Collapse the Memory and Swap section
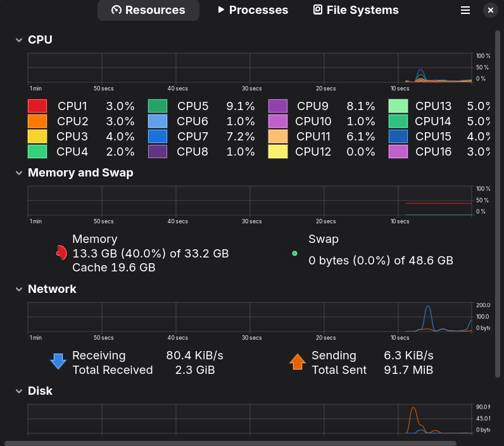 pos(19,173)
